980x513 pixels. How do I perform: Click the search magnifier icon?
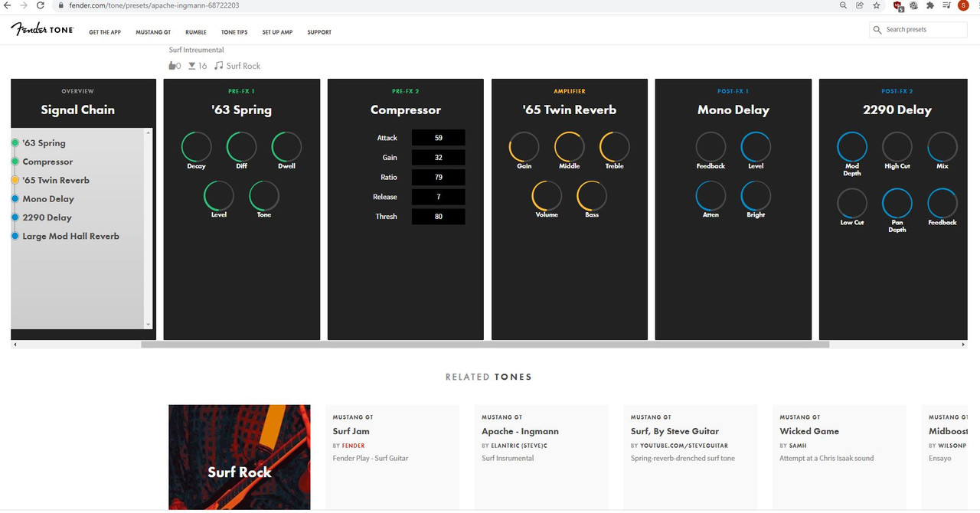pos(877,30)
